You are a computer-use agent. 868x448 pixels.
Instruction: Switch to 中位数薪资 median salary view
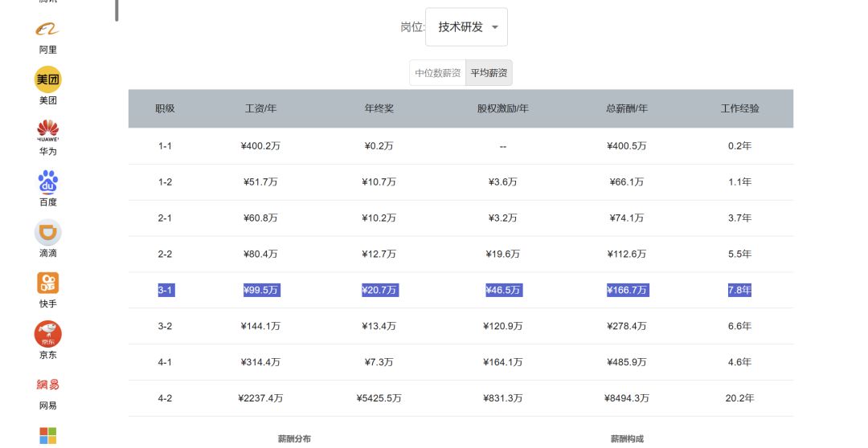437,73
